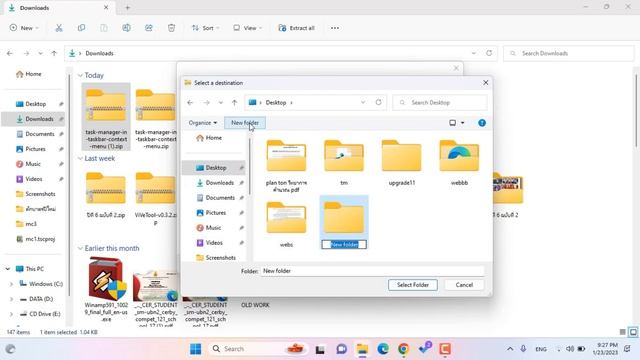This screenshot has height=360, width=640.
Task: Select Videos in dialog sidebar
Action: [214, 243]
